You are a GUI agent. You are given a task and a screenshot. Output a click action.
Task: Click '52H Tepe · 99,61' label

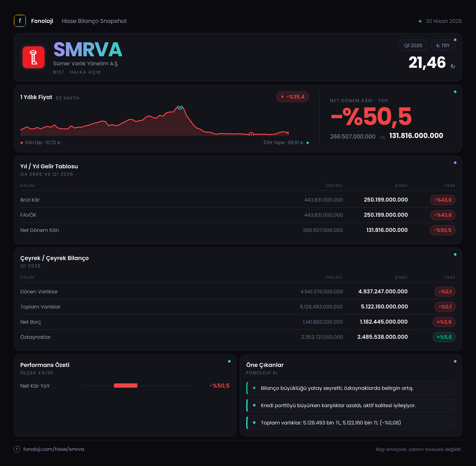[x=283, y=143]
